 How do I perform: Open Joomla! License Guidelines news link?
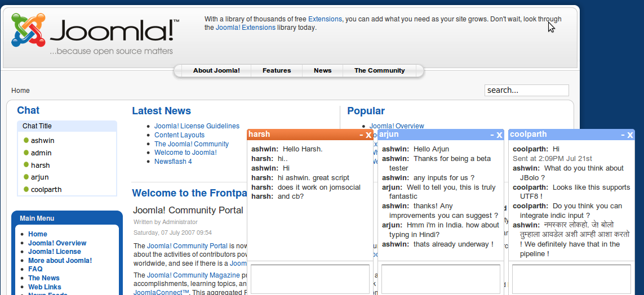197,126
